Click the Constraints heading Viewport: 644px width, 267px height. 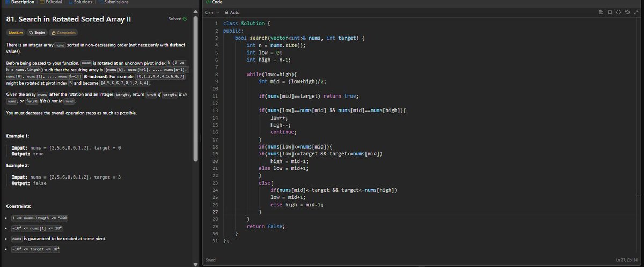point(19,206)
